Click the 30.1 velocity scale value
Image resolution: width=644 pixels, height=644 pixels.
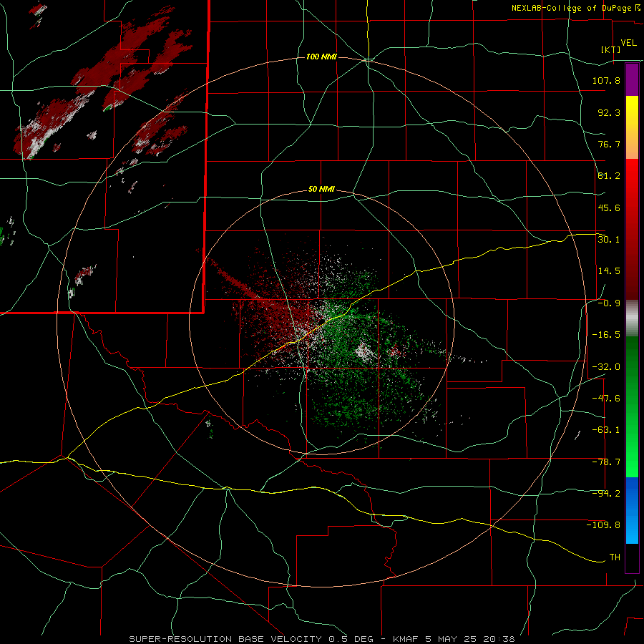609,240
